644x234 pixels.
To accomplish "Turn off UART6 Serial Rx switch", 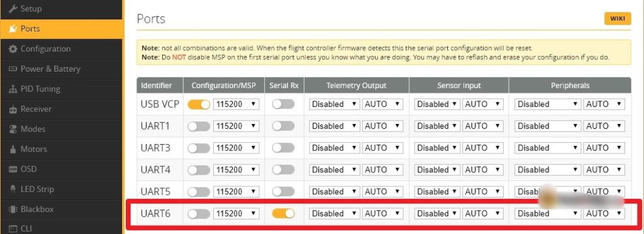I will [284, 213].
